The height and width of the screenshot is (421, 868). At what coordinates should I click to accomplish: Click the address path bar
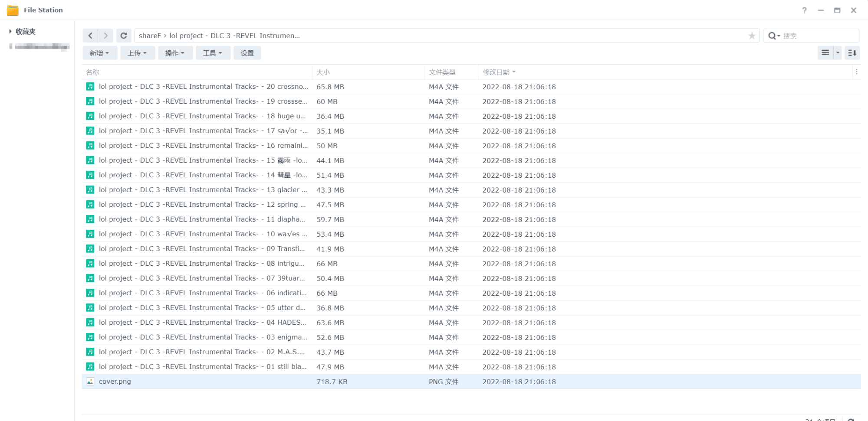pos(447,36)
